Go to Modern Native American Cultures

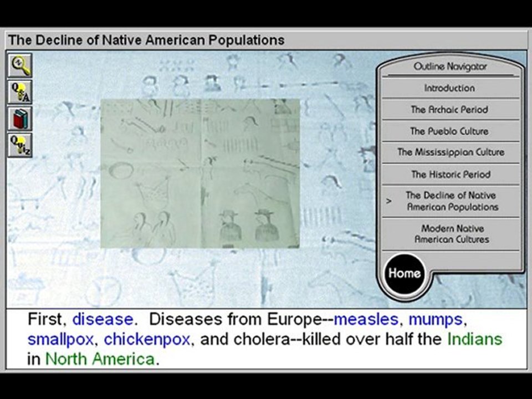[450, 234]
